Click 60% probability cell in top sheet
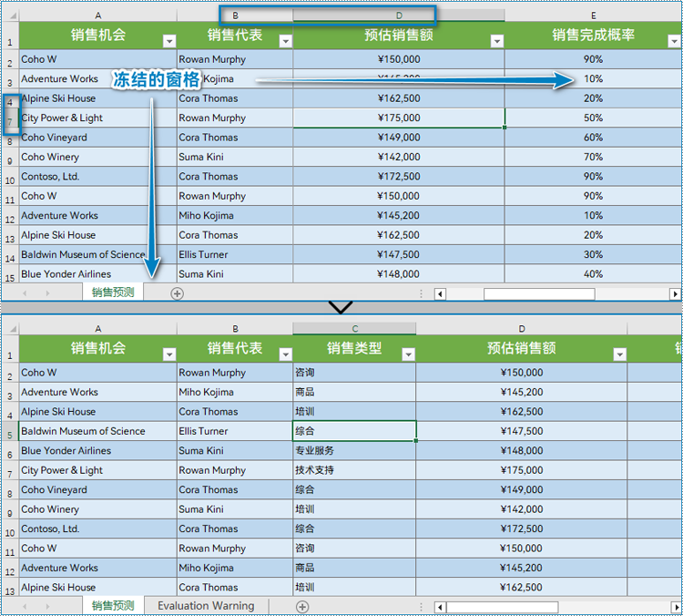The height and width of the screenshot is (616, 683). (593, 138)
